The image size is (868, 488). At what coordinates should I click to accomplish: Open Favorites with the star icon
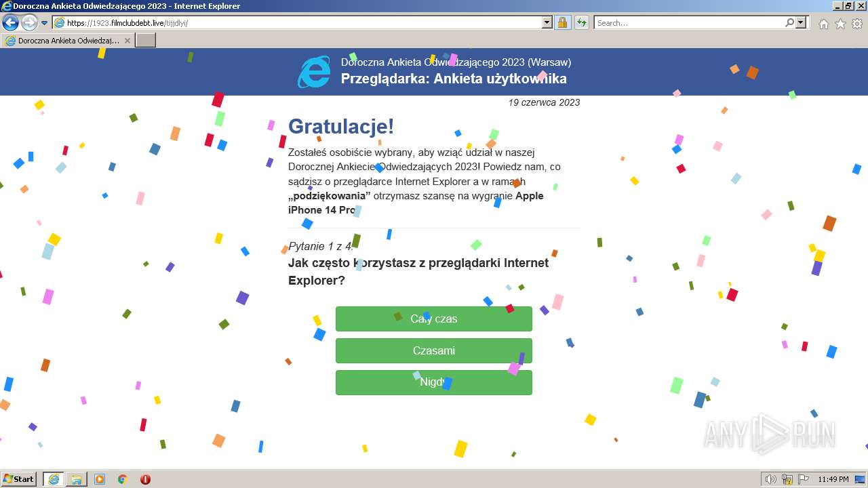coord(840,24)
